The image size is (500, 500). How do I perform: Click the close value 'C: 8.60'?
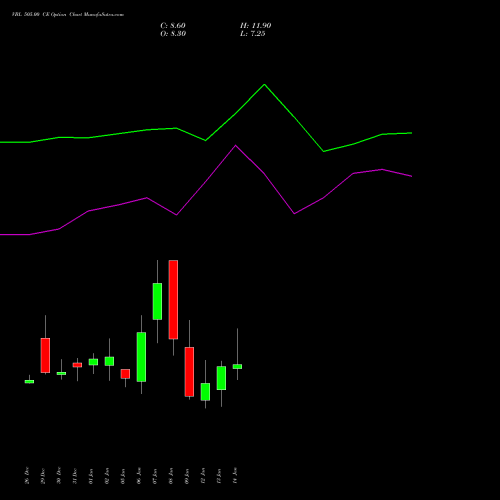(x=173, y=26)
